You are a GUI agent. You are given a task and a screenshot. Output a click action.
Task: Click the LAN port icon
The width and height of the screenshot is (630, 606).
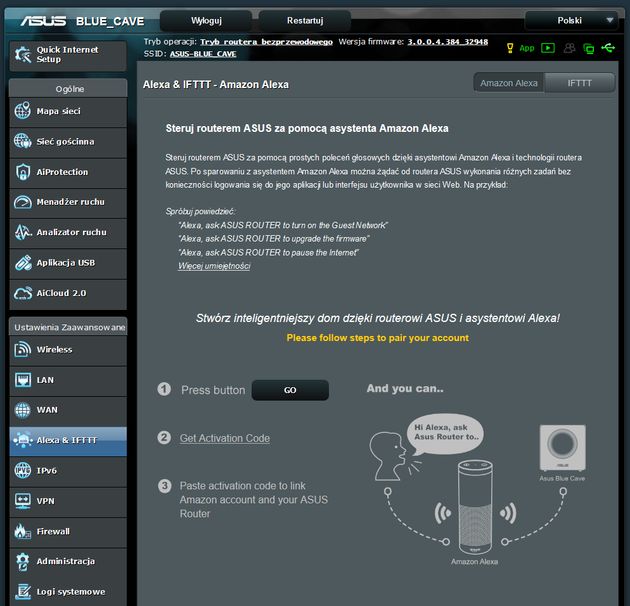(22, 380)
